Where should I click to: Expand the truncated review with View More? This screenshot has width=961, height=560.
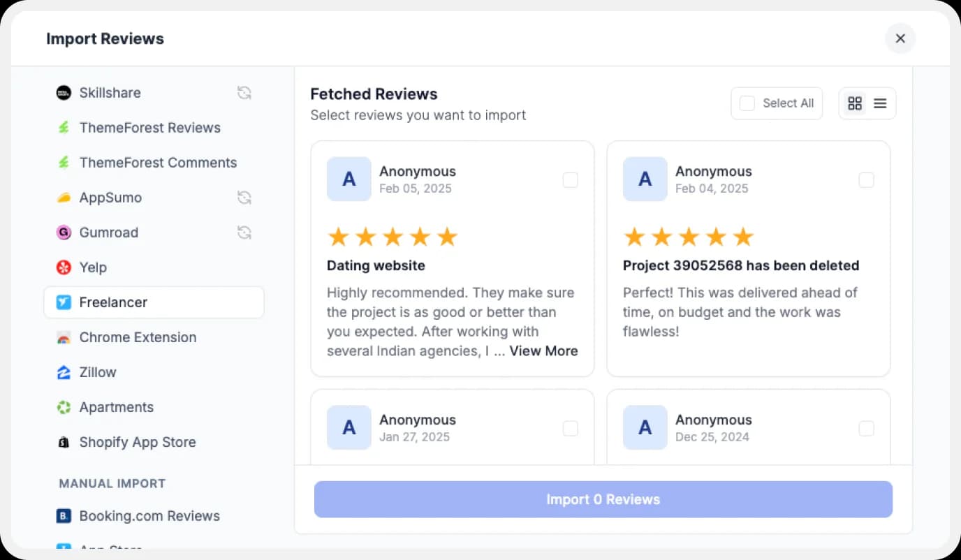543,351
